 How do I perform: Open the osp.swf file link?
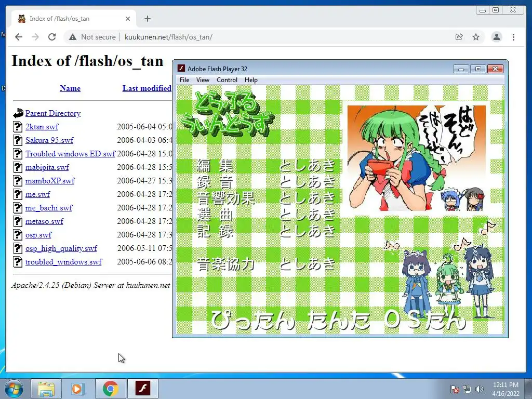(38, 235)
